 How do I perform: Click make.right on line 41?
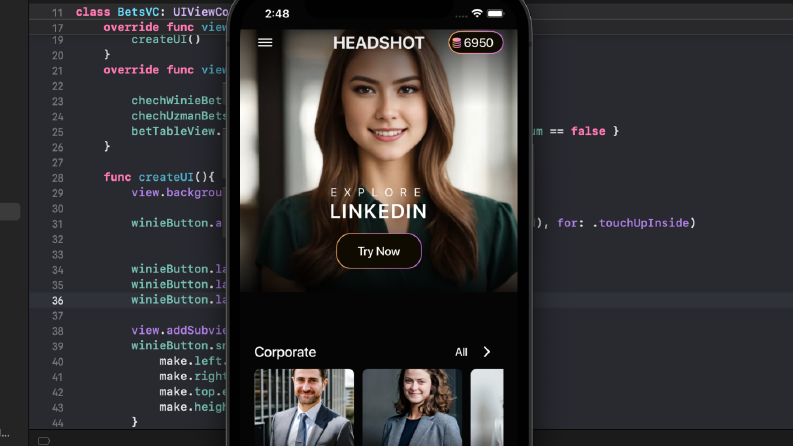point(192,376)
